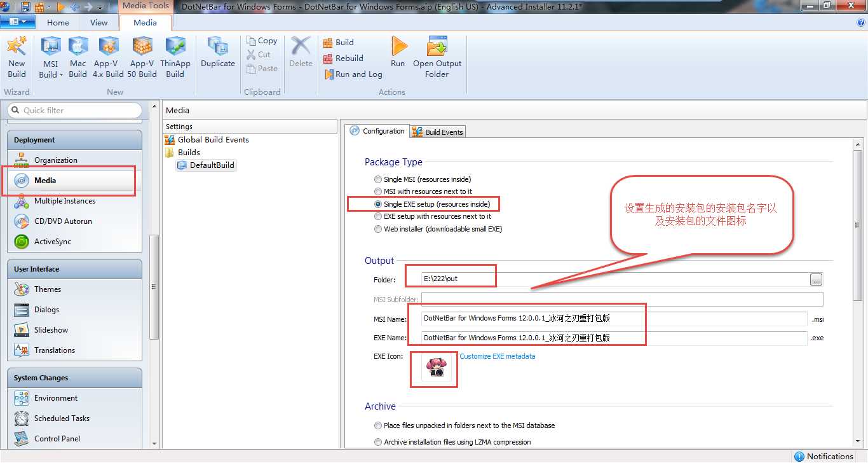This screenshot has width=868, height=463.
Task: Select MSI with resources next to it
Action: point(423,191)
